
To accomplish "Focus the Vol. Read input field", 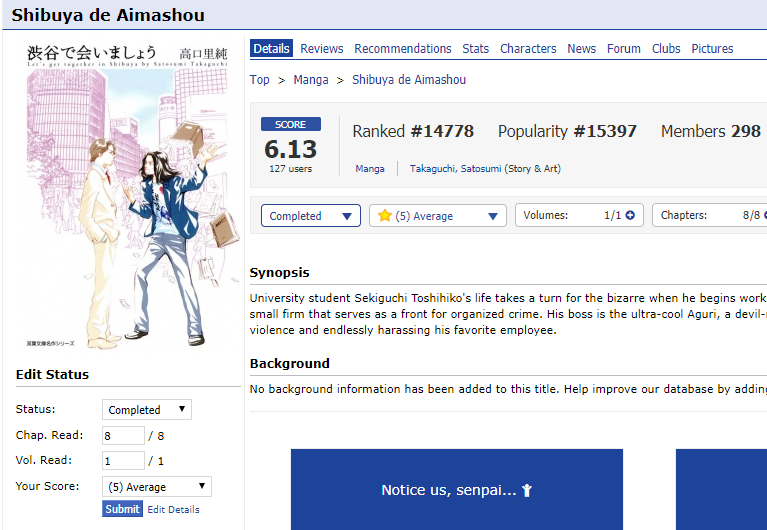I will [123, 461].
